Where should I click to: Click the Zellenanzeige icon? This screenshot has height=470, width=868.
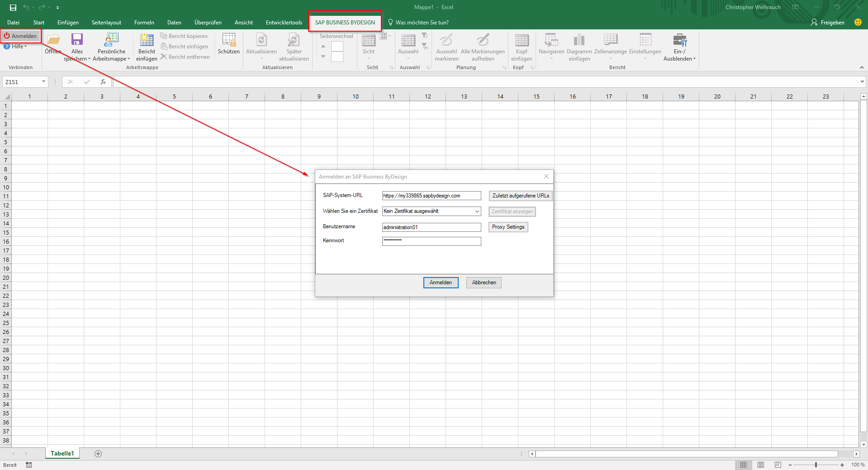click(611, 40)
